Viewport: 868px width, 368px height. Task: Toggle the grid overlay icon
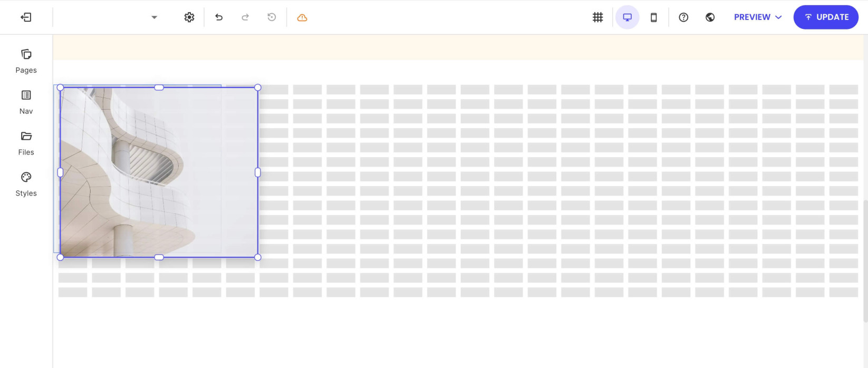coord(597,17)
